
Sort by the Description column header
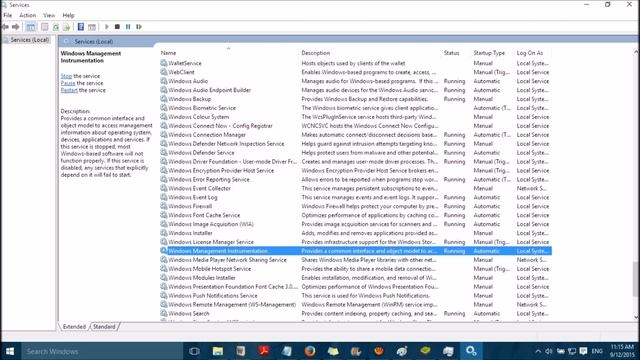(x=370, y=53)
